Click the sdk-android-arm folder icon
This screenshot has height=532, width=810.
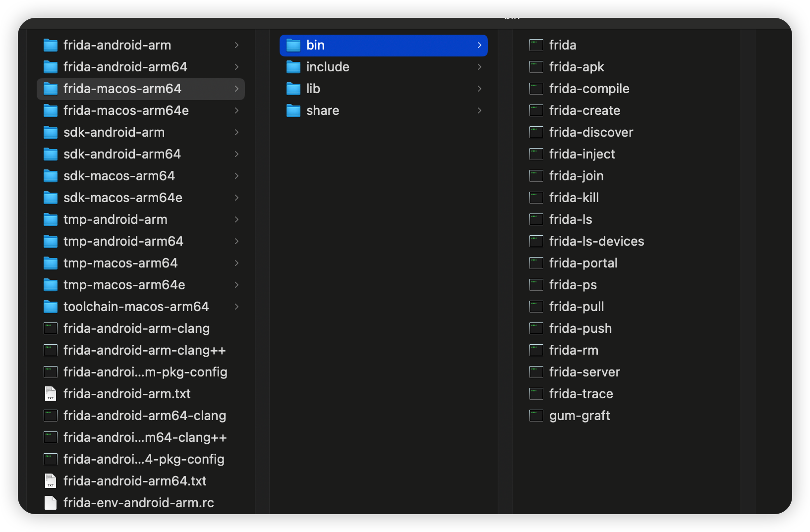tap(51, 132)
